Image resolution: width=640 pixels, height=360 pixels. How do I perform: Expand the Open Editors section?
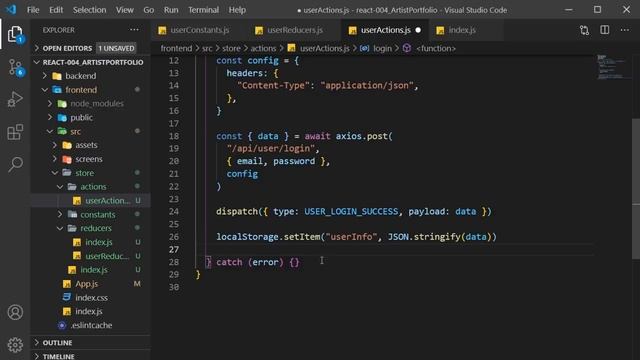tap(91, 48)
